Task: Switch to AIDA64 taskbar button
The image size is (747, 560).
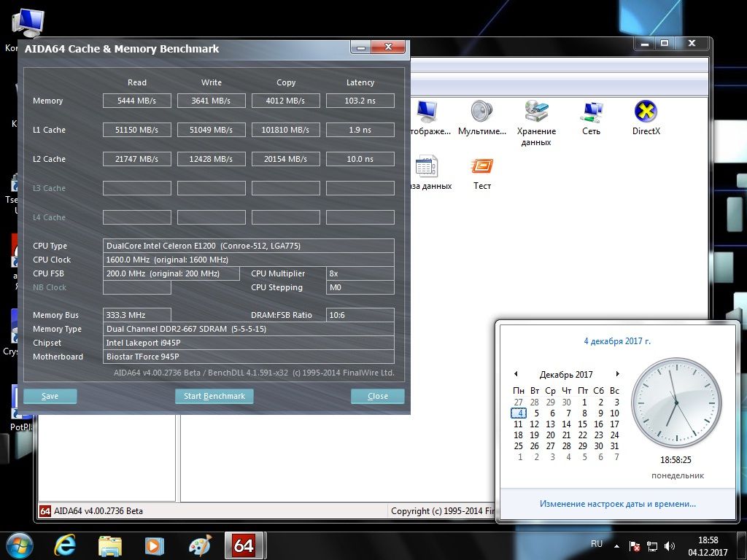Action: (244, 545)
